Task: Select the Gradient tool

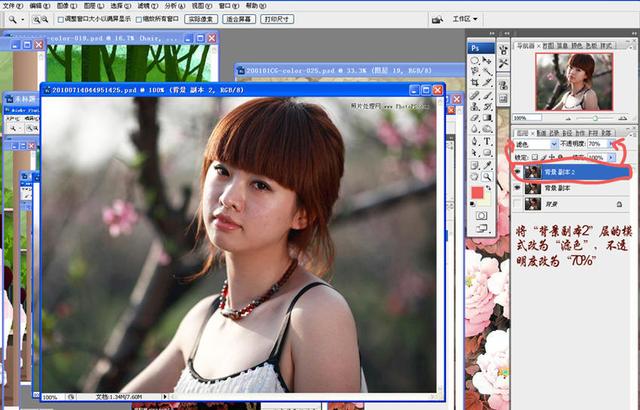Action: (x=487, y=118)
